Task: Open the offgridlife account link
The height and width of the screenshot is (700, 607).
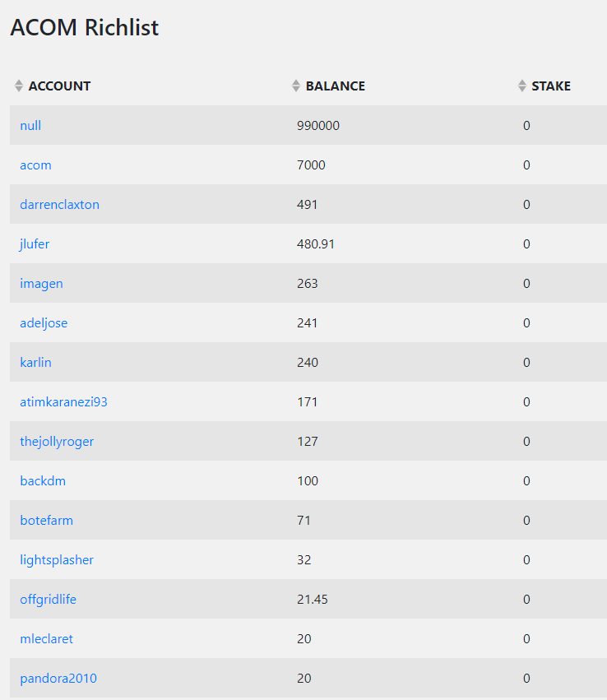Action: (49, 600)
